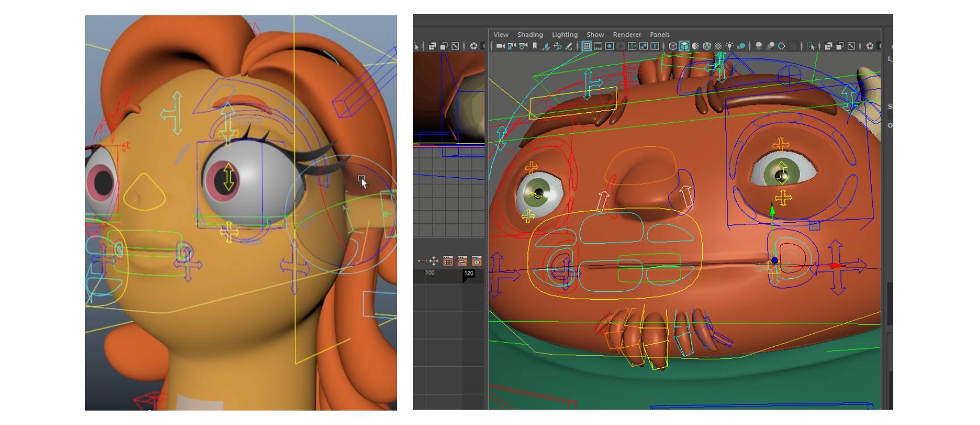Click the orange clock window icon
This screenshot has height=425, width=980.
pyautogui.click(x=476, y=261)
